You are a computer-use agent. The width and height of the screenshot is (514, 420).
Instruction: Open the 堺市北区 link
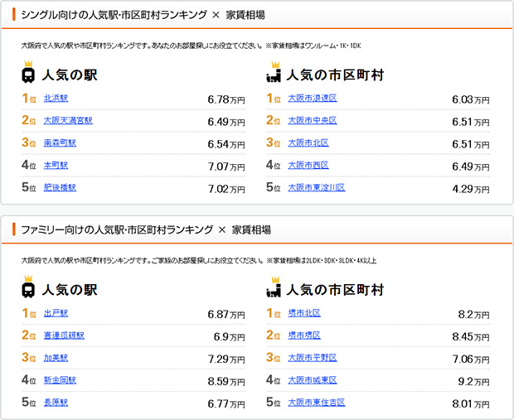click(x=304, y=313)
